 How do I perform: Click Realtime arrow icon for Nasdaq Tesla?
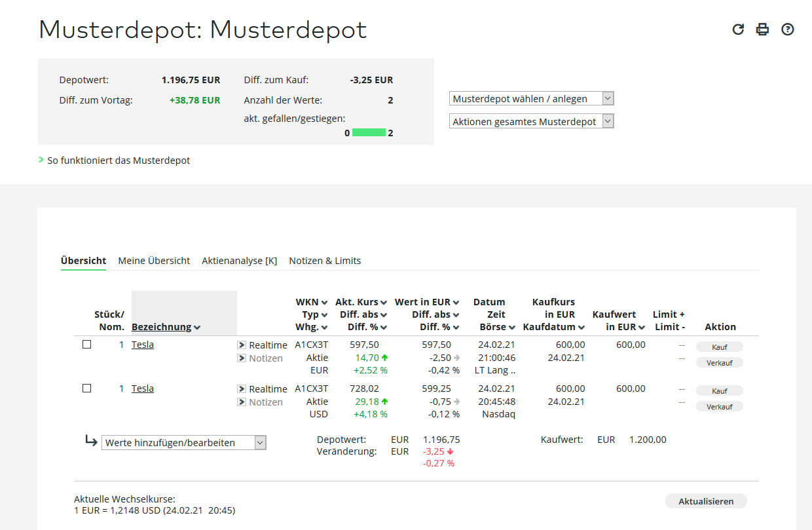coord(241,388)
